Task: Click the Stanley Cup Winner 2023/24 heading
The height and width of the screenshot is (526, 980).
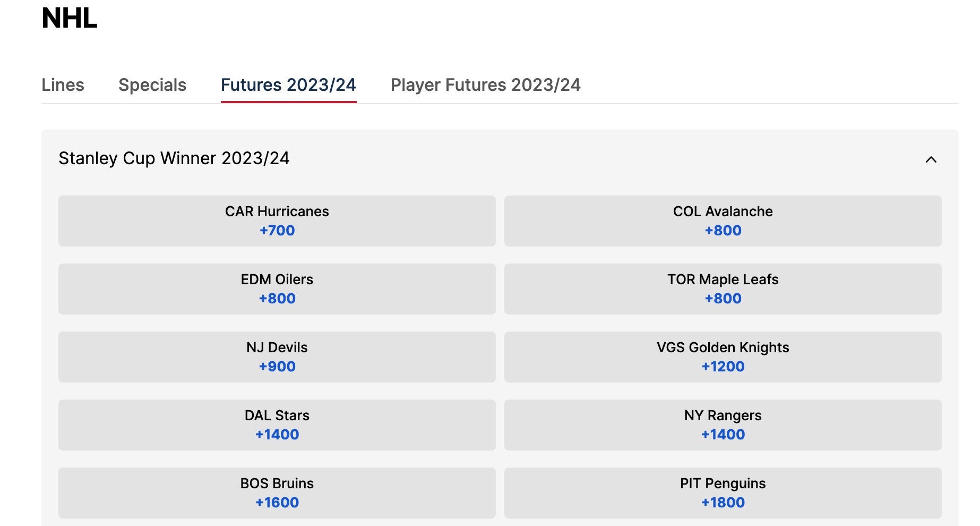Action: (x=174, y=158)
